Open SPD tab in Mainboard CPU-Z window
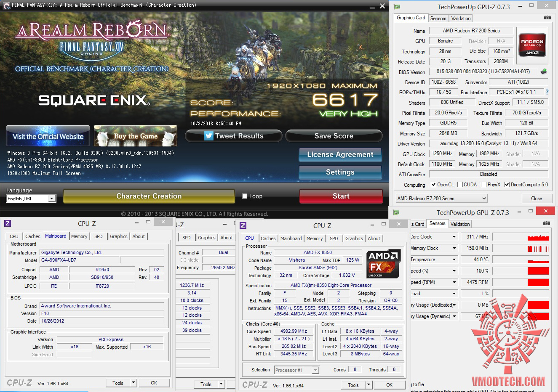558x392 pixels. 99,236
